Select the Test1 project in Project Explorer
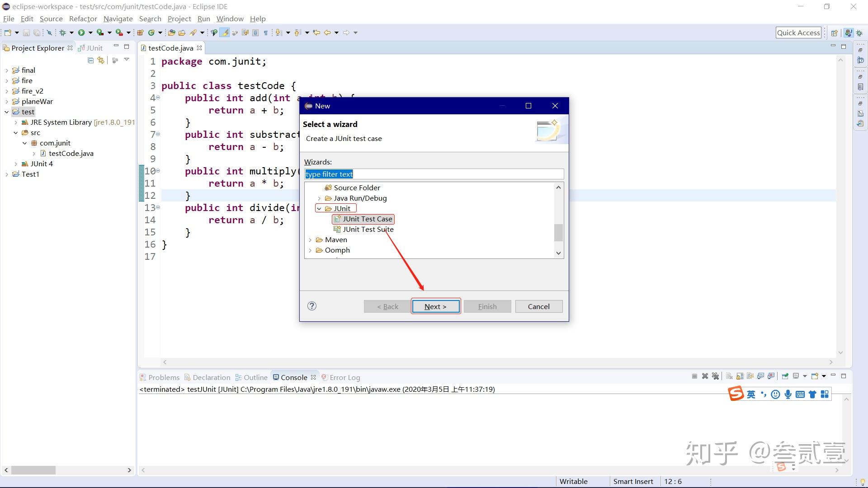 point(26,174)
